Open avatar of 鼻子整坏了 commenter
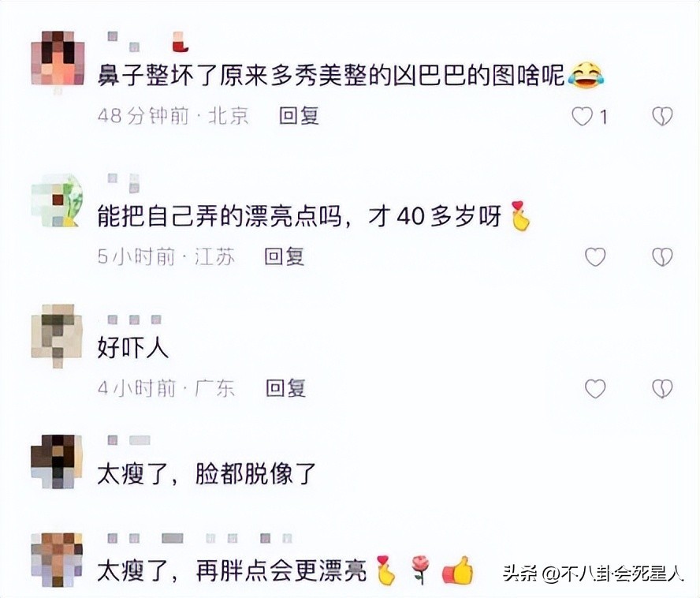Image resolution: width=700 pixels, height=598 pixels. coord(58,58)
